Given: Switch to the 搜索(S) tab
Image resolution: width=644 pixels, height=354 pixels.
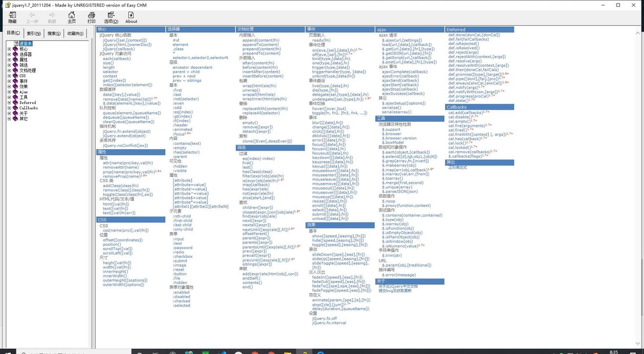Looking at the screenshot, I should pos(54,33).
